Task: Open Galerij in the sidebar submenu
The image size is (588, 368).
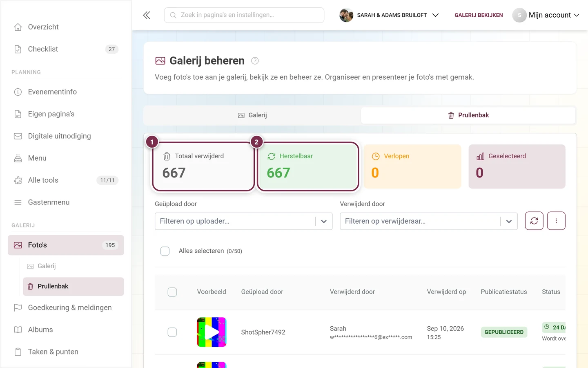Action: (73, 266)
